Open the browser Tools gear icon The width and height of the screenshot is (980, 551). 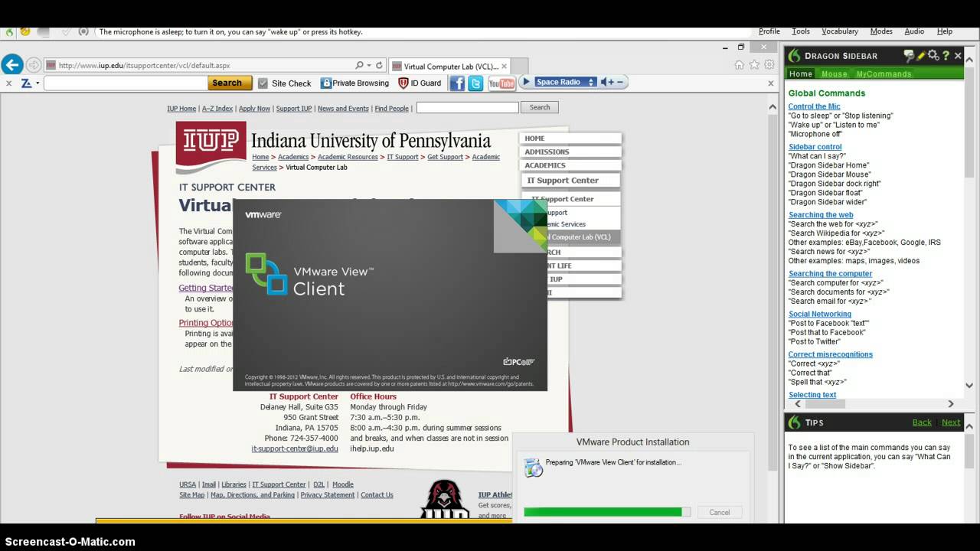[x=769, y=65]
